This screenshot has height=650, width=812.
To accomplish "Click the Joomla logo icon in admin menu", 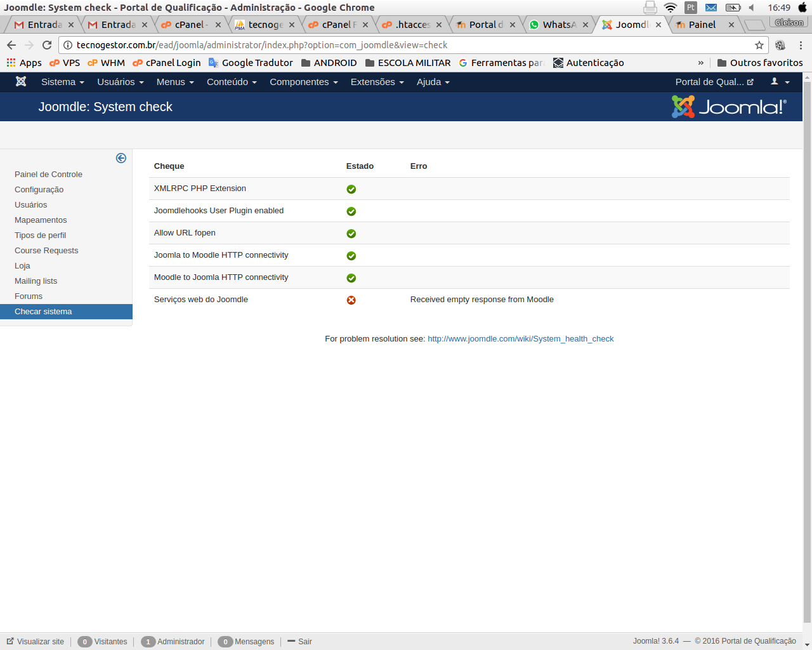I will [x=21, y=82].
